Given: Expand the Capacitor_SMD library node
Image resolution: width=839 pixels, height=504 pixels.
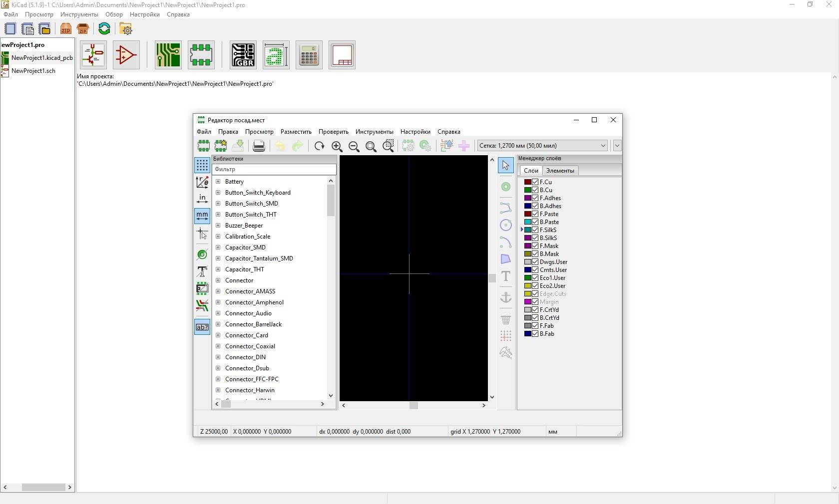Looking at the screenshot, I should coord(218,248).
